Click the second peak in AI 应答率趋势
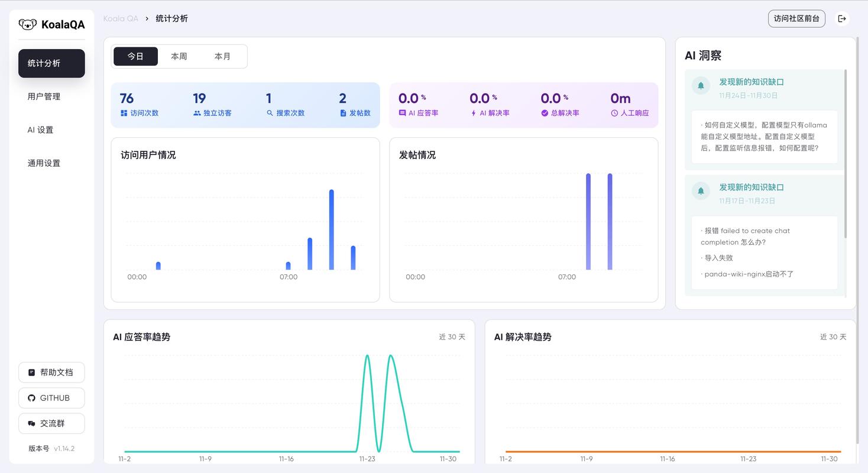This screenshot has height=473, width=868. click(x=391, y=357)
